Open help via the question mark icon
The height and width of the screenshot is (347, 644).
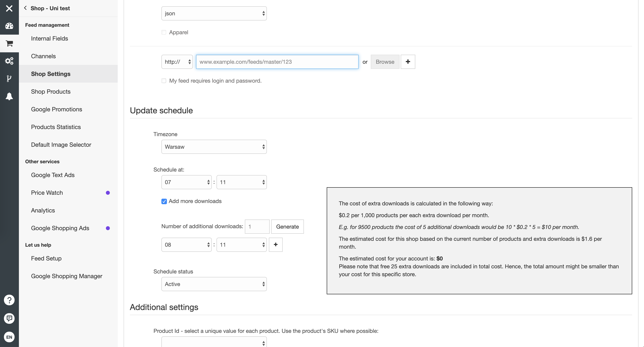9,300
